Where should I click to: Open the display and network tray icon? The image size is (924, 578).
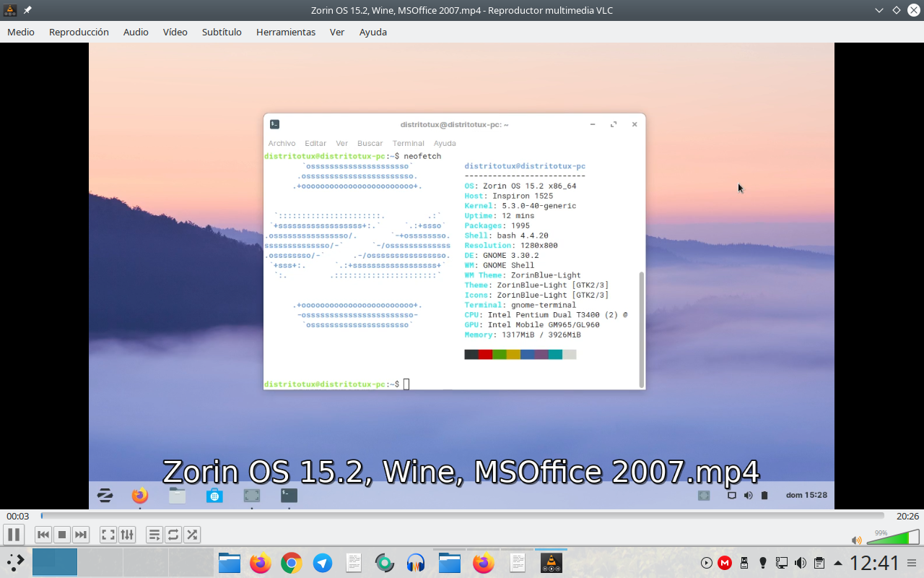coord(782,563)
